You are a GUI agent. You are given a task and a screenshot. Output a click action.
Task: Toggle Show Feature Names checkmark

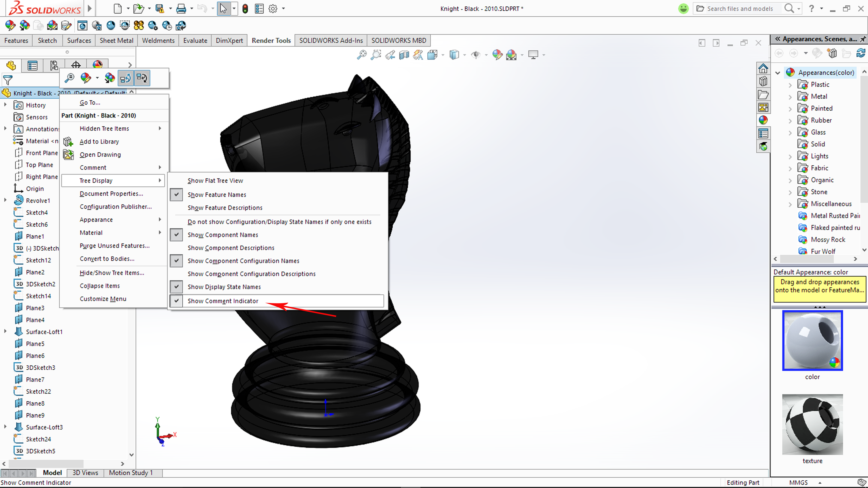point(217,195)
